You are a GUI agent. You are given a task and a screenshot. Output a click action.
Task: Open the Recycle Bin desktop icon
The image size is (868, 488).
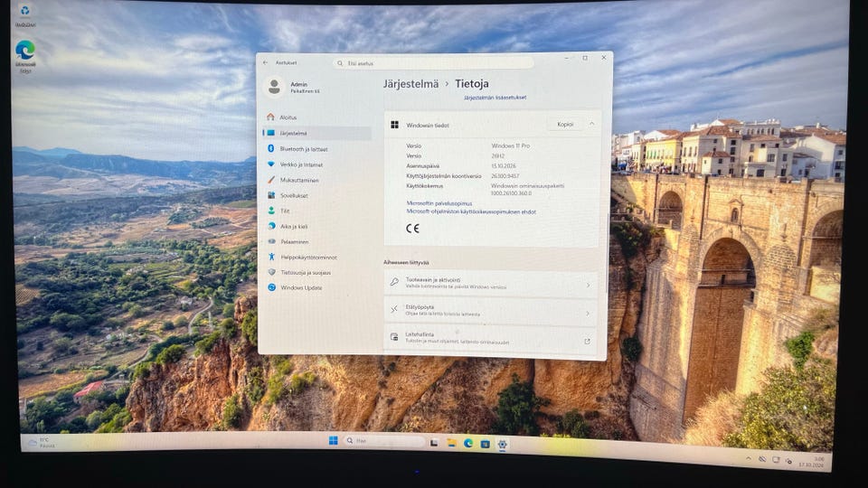[x=25, y=15]
